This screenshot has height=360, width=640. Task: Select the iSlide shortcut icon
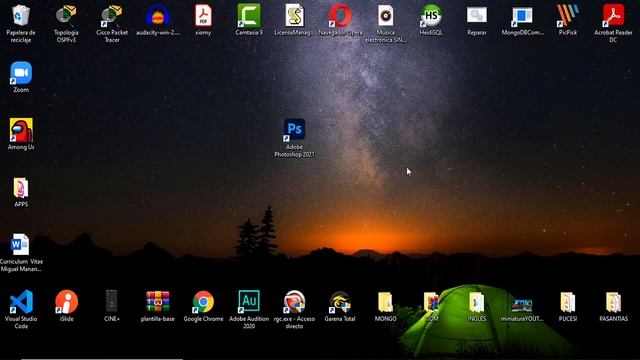tap(67, 302)
